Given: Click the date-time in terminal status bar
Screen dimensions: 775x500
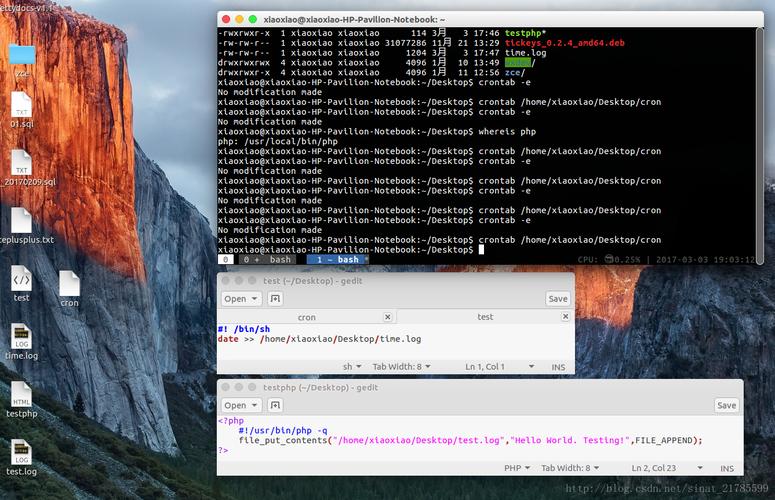Looking at the screenshot, I should pyautogui.click(x=705, y=259).
